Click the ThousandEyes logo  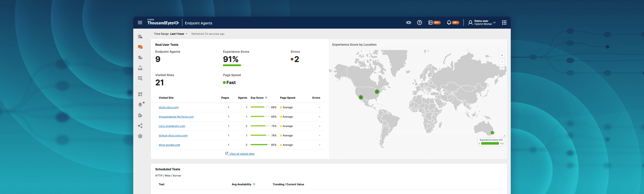click(163, 22)
